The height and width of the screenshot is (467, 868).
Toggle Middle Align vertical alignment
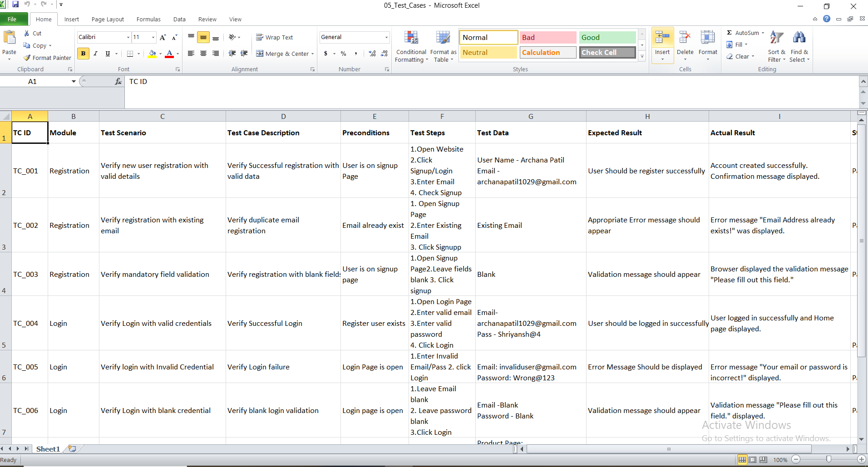click(x=203, y=37)
